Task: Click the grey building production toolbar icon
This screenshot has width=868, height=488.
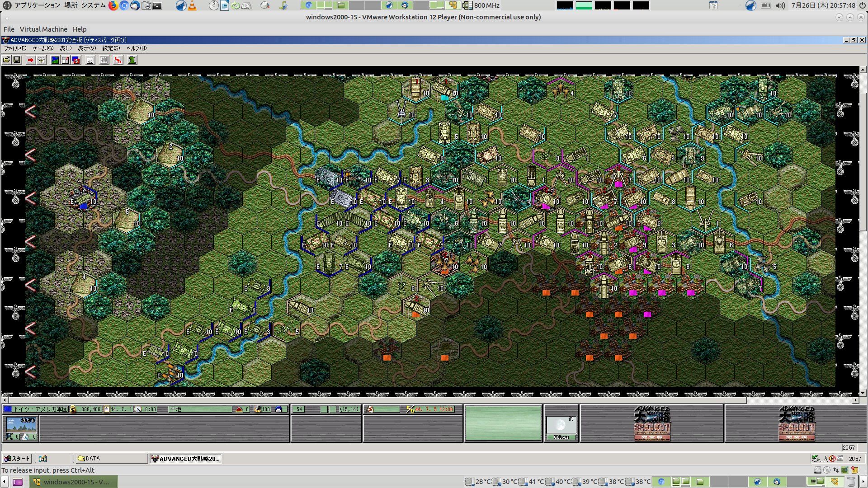Action: pos(41,60)
